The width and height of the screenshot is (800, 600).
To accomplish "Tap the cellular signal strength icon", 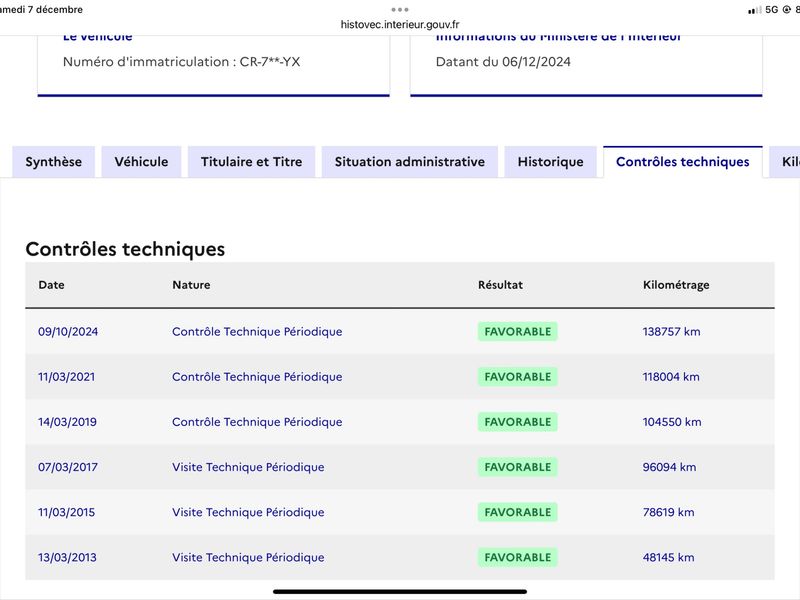I will (x=755, y=10).
